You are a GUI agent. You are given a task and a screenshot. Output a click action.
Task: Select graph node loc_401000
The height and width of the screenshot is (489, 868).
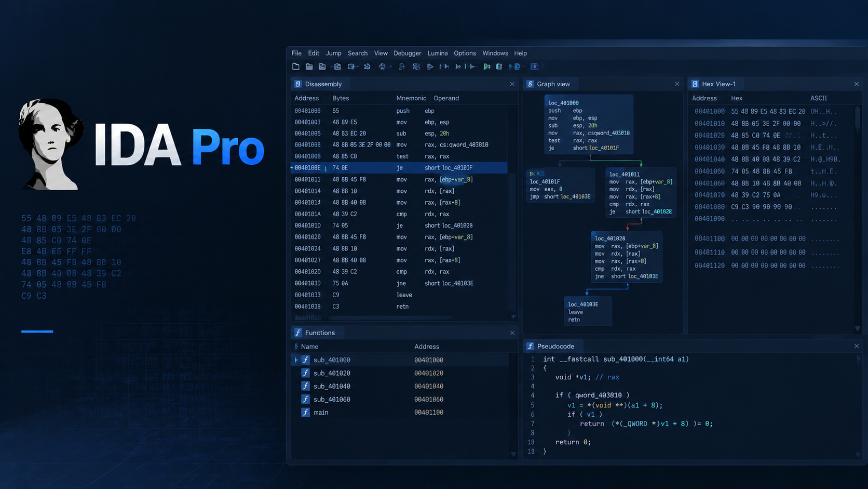589,125
